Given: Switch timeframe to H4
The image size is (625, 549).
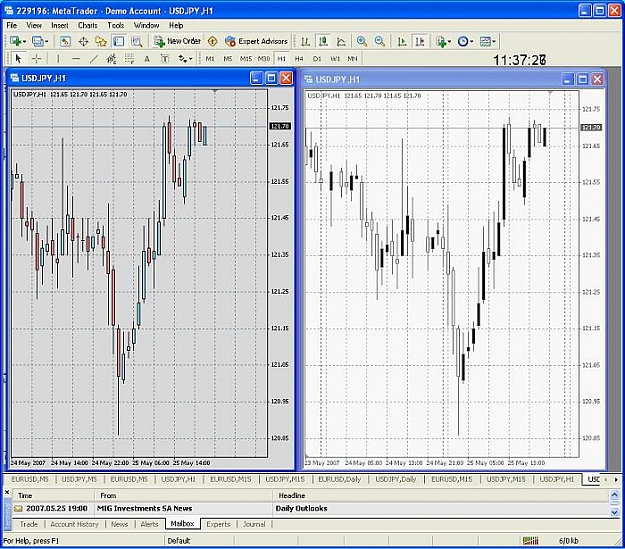Looking at the screenshot, I should coord(299,59).
